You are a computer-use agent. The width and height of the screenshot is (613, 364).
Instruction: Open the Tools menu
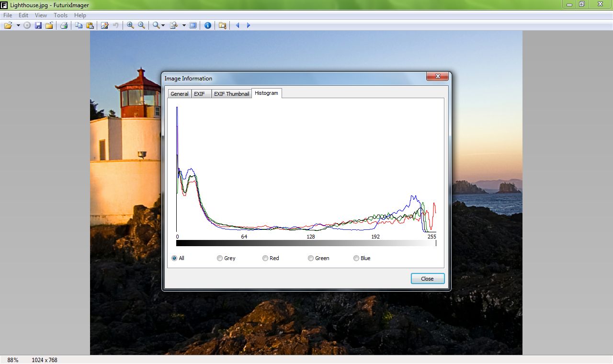point(61,15)
